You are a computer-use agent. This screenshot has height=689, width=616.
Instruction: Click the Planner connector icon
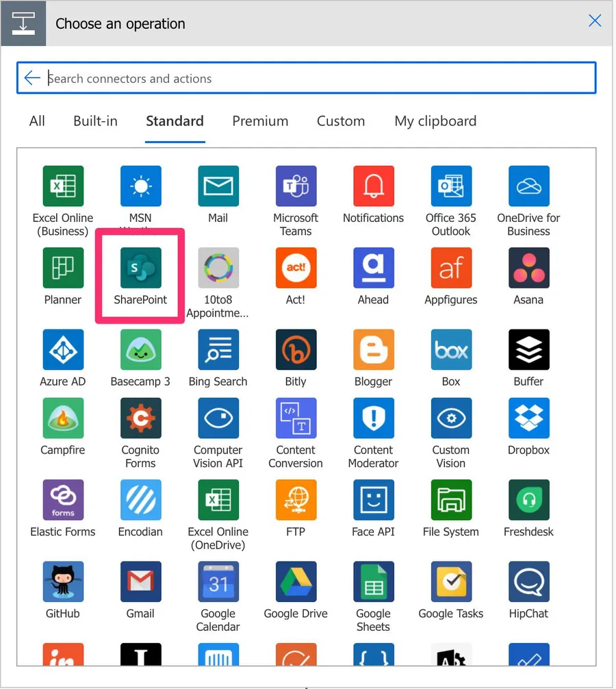(x=63, y=268)
